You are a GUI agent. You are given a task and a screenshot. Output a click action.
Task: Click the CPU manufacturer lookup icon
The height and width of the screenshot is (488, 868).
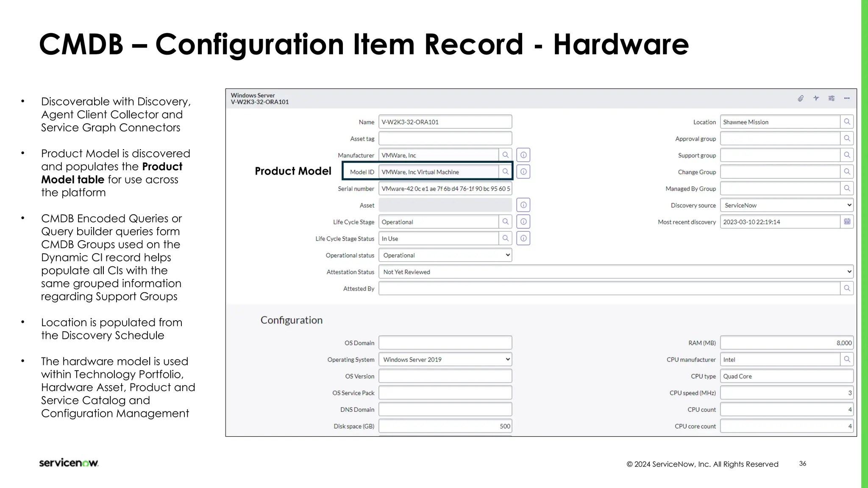point(847,359)
